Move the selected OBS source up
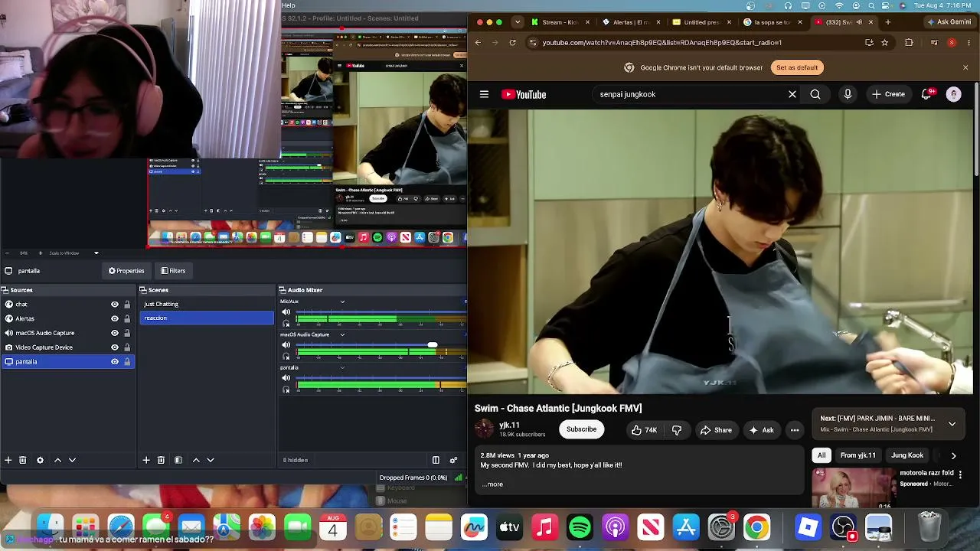980x551 pixels. tap(57, 460)
